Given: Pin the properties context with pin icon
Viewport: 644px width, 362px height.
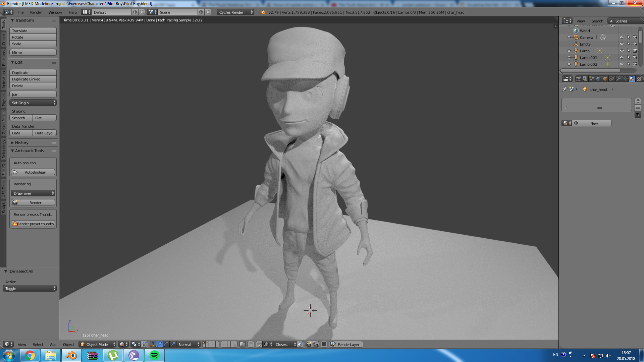Looking at the screenshot, I should click(x=565, y=89).
